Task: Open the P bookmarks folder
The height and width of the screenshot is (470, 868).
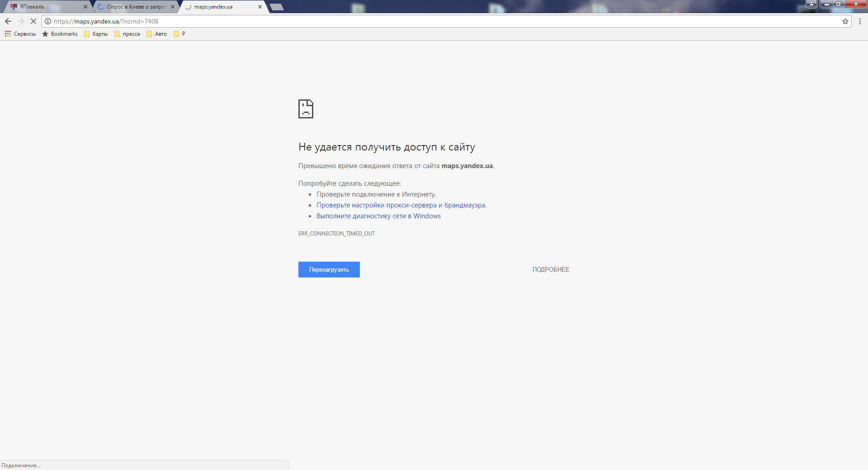Action: point(179,34)
